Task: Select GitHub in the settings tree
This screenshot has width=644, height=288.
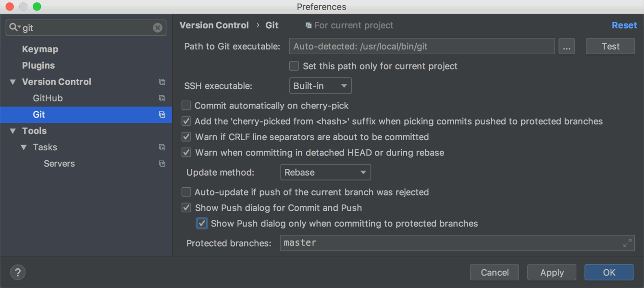Action: pyautogui.click(x=48, y=98)
